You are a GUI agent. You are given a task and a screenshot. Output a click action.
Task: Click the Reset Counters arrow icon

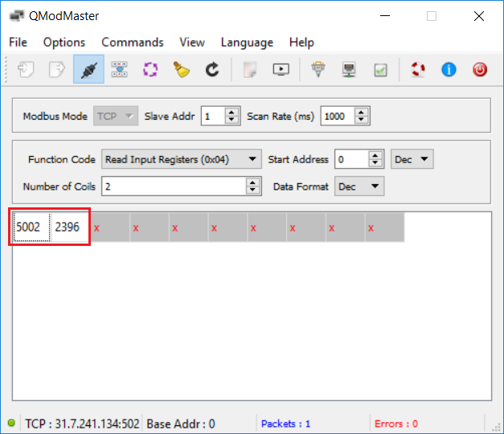click(x=212, y=69)
